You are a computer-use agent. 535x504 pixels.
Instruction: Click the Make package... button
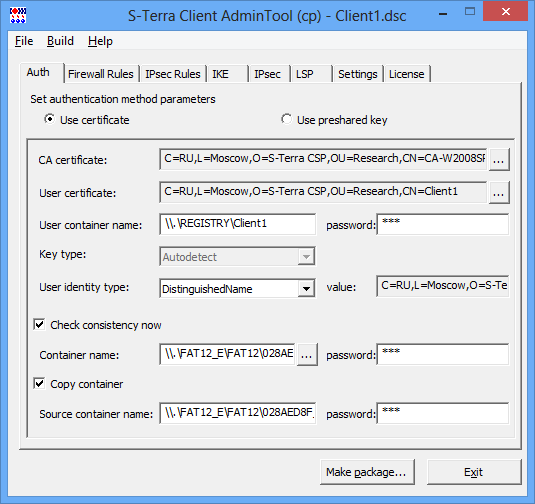(367, 472)
